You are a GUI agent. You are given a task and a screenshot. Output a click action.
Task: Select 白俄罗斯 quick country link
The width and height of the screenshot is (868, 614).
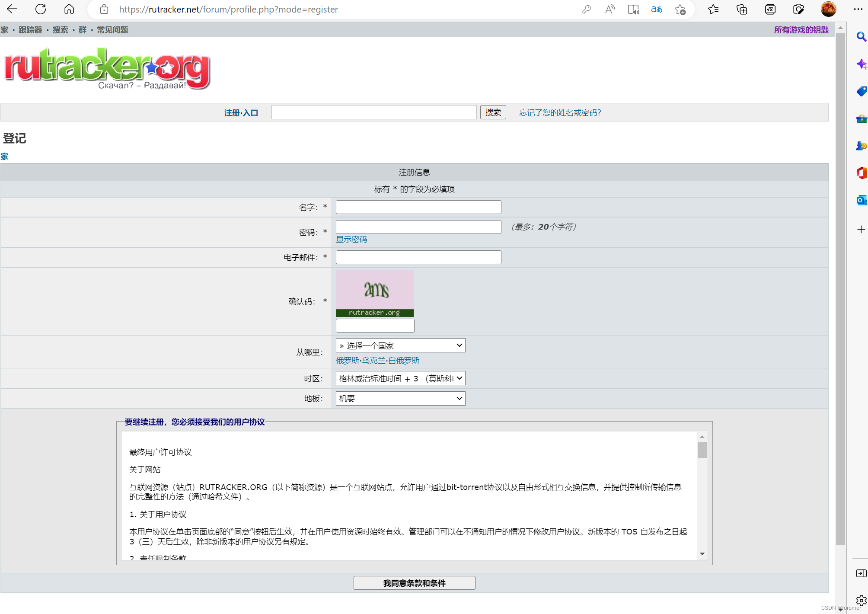pos(404,361)
